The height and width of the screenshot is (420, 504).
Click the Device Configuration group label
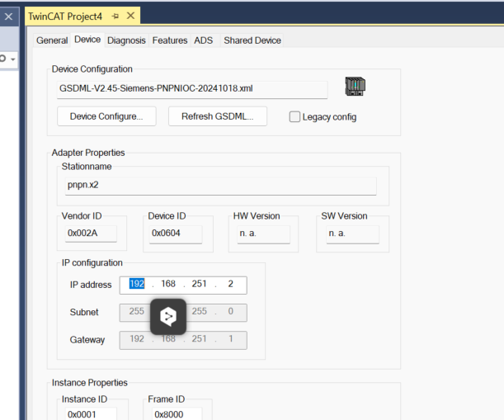click(x=92, y=69)
